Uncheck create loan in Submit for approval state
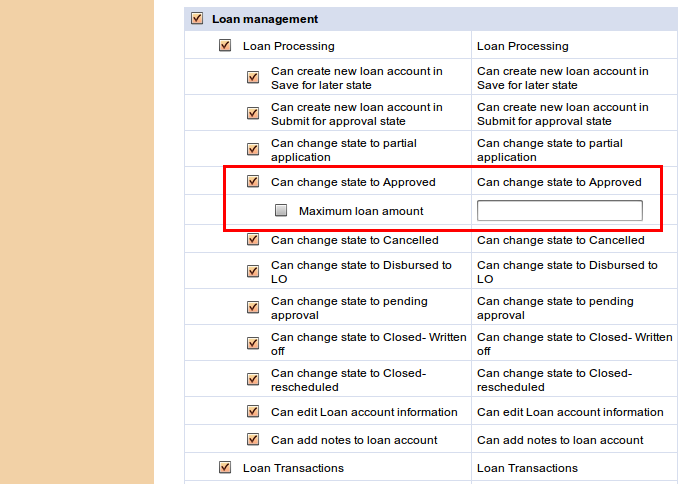Viewport: 687px width, 484px height. tap(253, 114)
